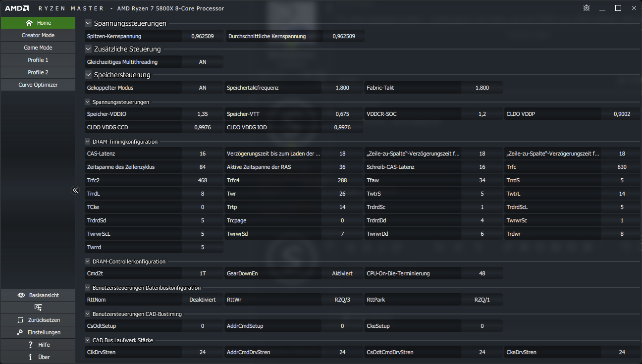Toggle Gleichzeitiges Multithreading AN value
The image size is (642, 364).
pos(203,62)
